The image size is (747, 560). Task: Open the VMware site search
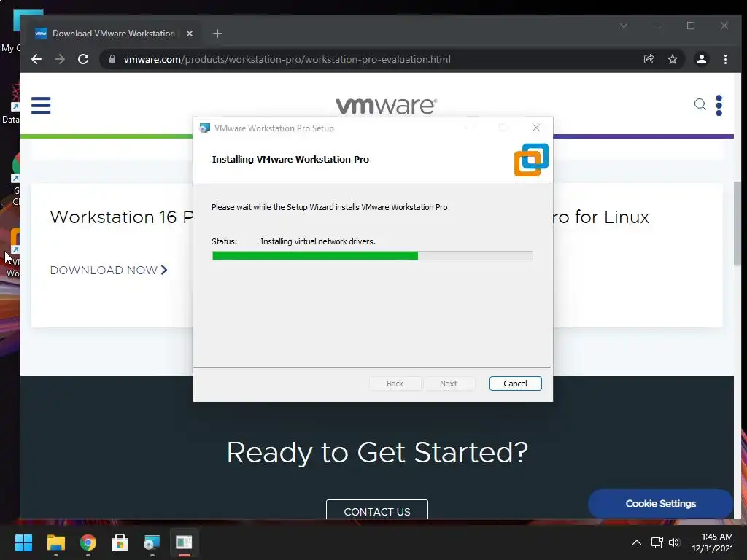click(700, 104)
